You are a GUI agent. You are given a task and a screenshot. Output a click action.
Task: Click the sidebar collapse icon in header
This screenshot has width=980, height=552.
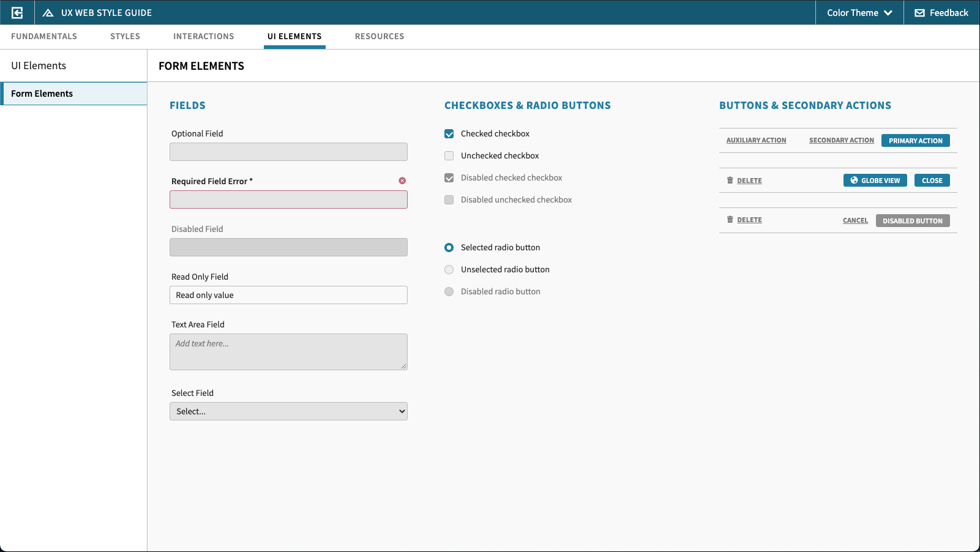pyautogui.click(x=17, y=13)
